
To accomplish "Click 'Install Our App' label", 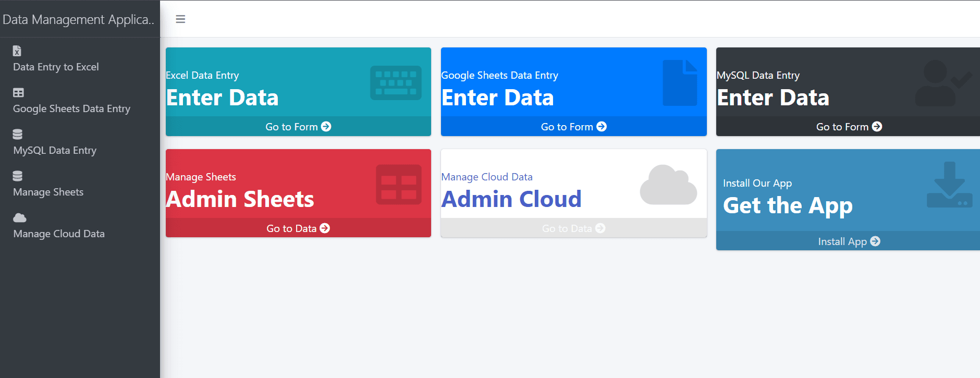I will [x=757, y=183].
